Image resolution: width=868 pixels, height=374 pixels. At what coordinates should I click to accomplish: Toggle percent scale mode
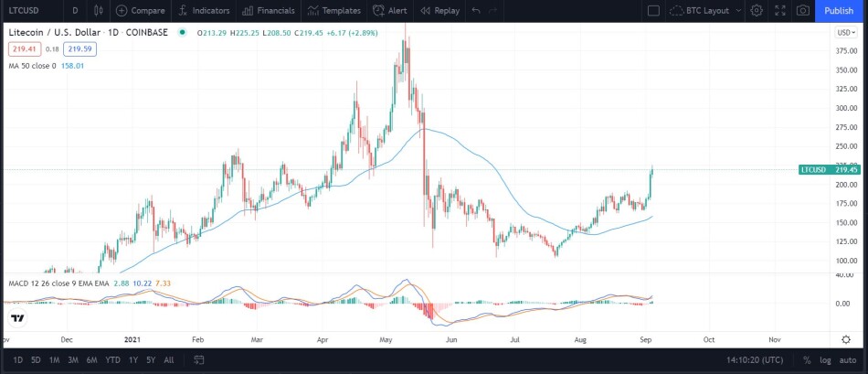click(x=807, y=360)
